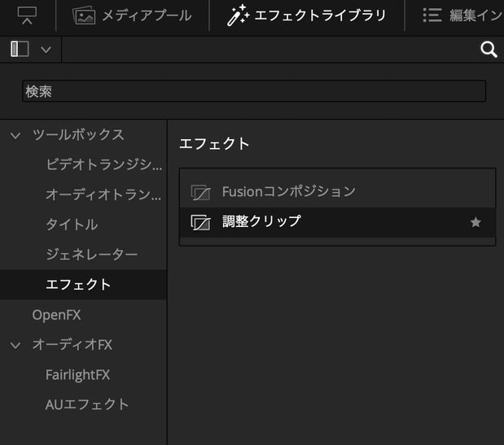Select ビデオトランジション in the sidebar
Viewport: 504px width, 445px height.
click(x=104, y=164)
